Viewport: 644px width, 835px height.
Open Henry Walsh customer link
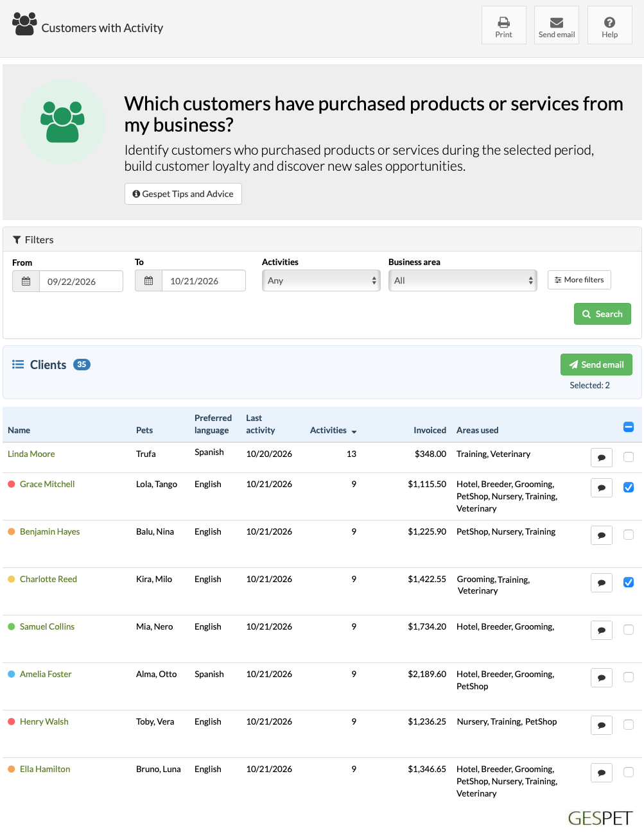(44, 721)
